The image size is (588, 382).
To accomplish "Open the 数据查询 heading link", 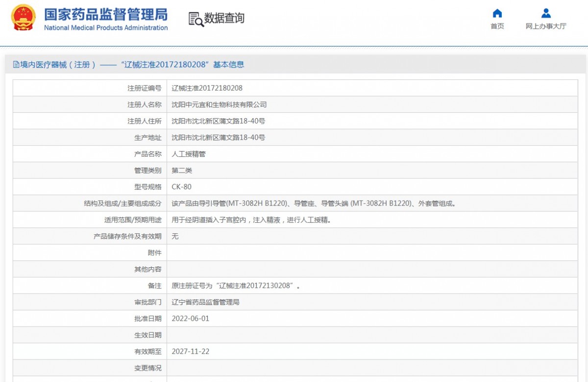I will click(x=224, y=19).
